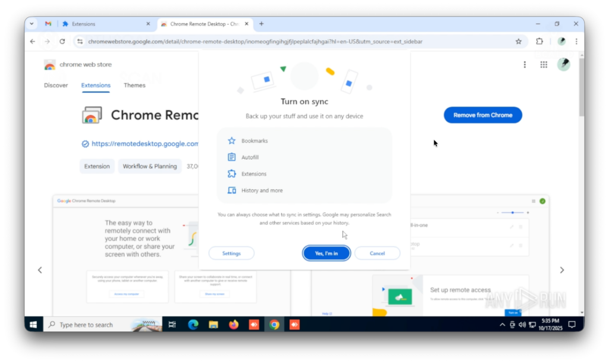Click the taskbar search box
This screenshot has width=609, height=364.
[x=102, y=325]
